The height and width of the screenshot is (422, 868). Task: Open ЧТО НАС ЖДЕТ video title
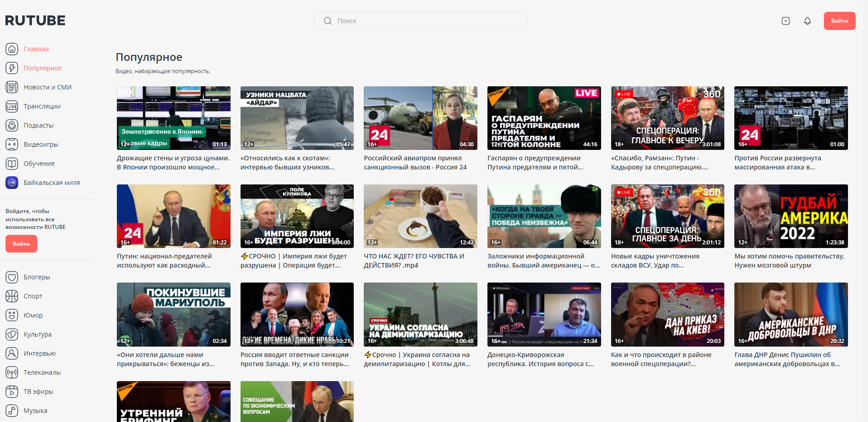click(x=414, y=261)
